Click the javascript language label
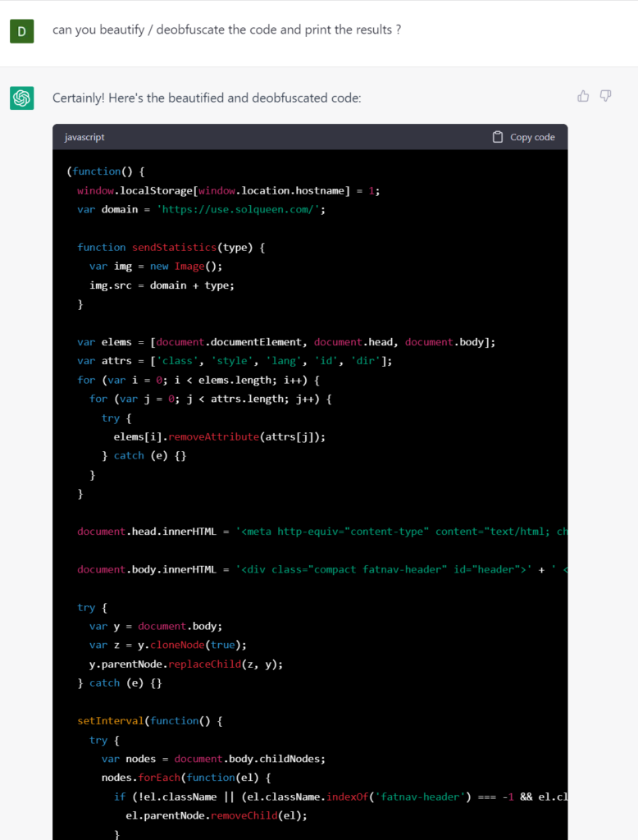 click(84, 137)
